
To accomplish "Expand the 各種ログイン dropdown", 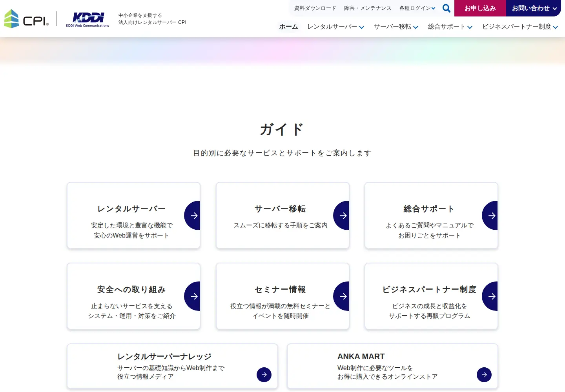I will tap(417, 8).
